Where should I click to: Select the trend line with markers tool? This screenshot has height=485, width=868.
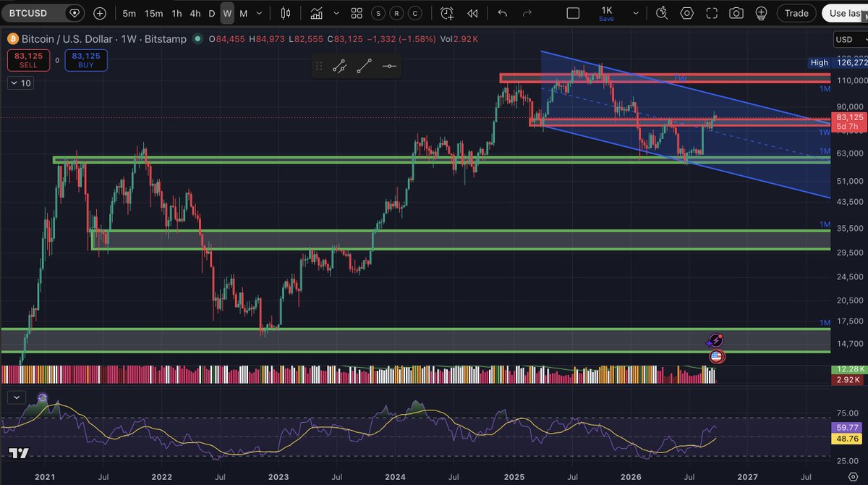point(339,67)
